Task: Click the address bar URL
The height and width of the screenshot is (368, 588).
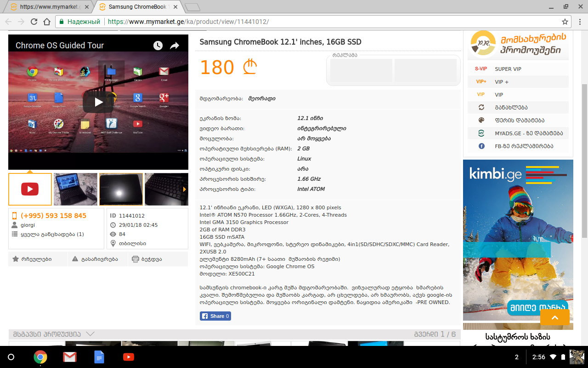Action: point(188,22)
